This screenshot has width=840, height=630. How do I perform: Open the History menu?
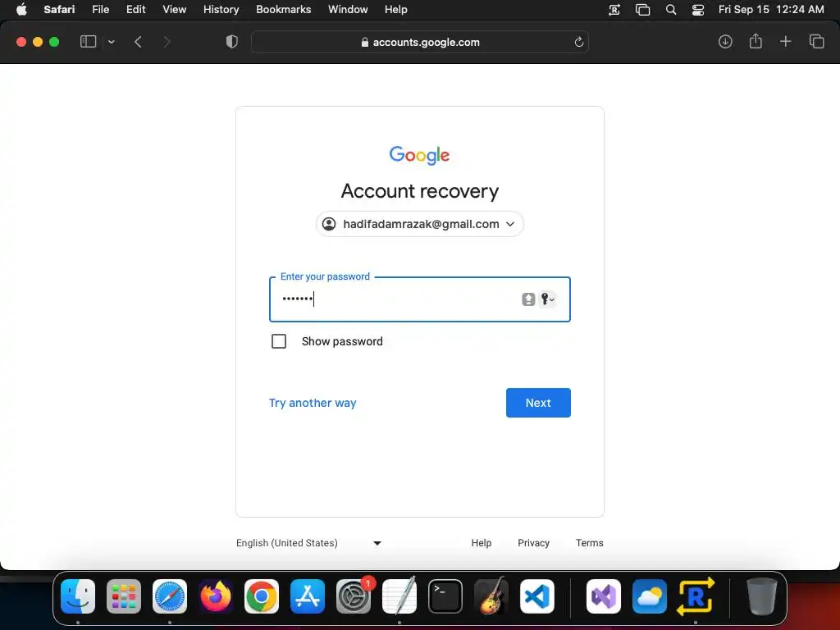coord(221,9)
